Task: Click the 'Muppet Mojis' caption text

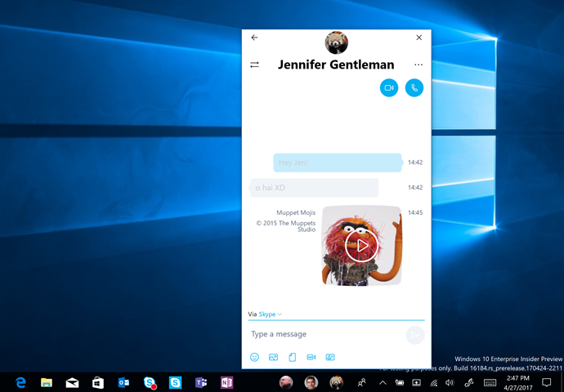Action: pyautogui.click(x=296, y=212)
